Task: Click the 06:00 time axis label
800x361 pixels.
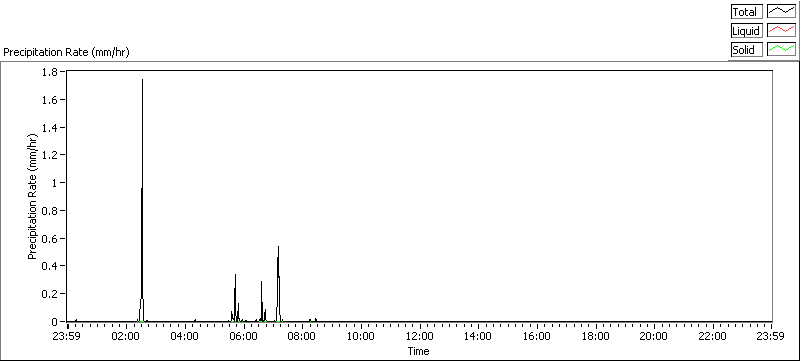Action: pos(243,336)
